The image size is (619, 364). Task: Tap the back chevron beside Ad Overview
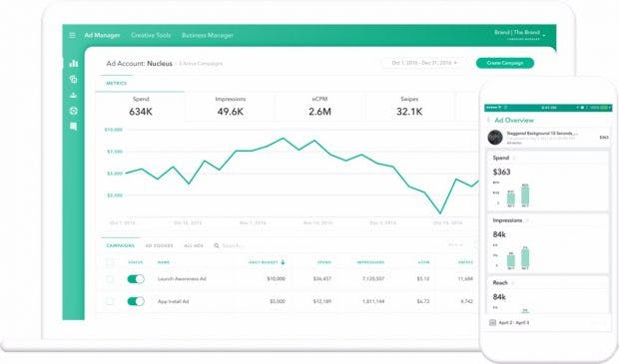489,120
